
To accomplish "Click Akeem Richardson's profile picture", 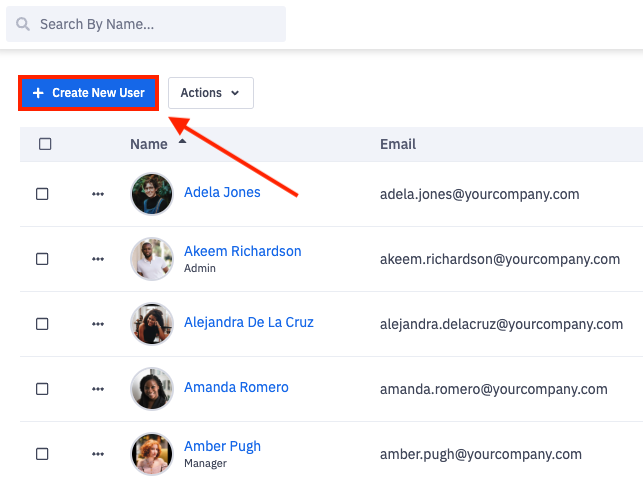I will click(x=152, y=259).
